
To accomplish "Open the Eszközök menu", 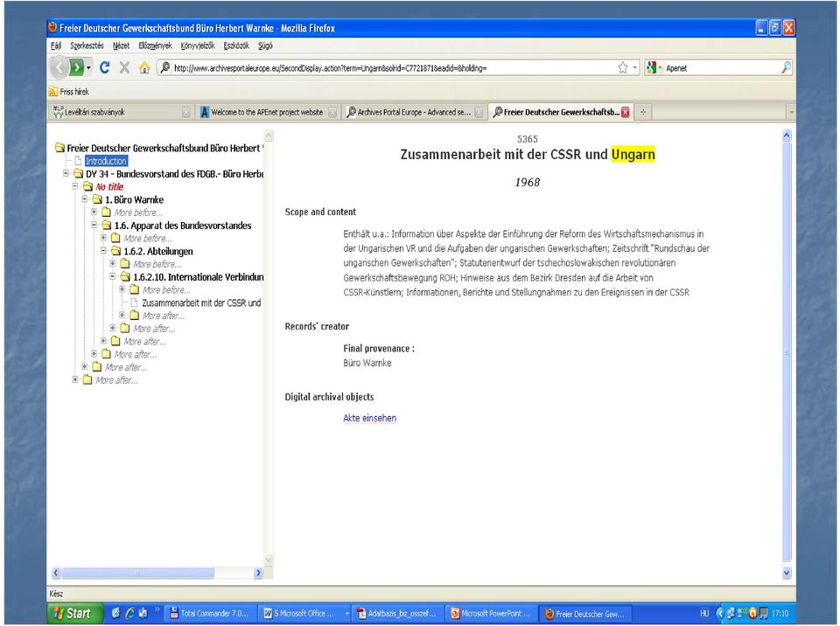I will [236, 45].
